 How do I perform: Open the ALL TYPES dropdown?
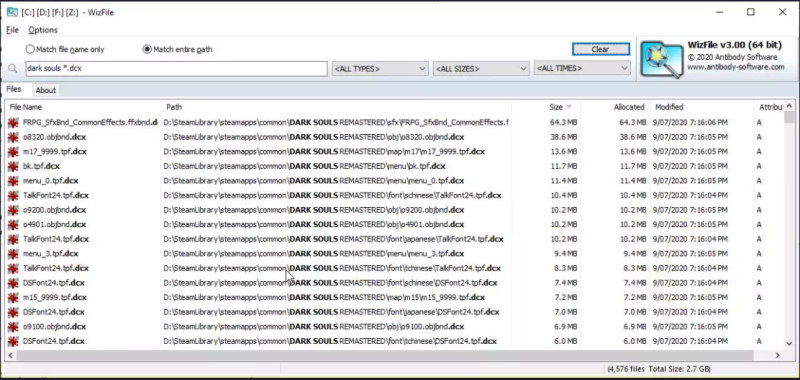pyautogui.click(x=380, y=68)
